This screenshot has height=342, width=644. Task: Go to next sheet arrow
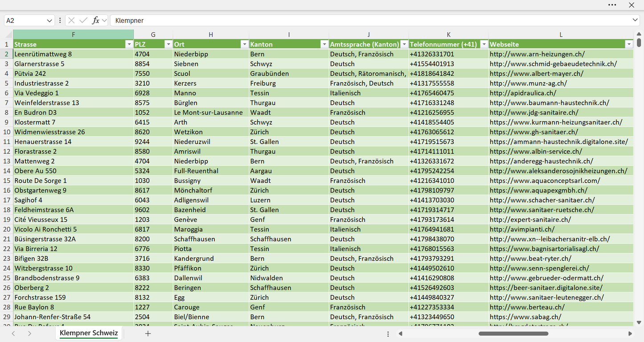[29, 333]
